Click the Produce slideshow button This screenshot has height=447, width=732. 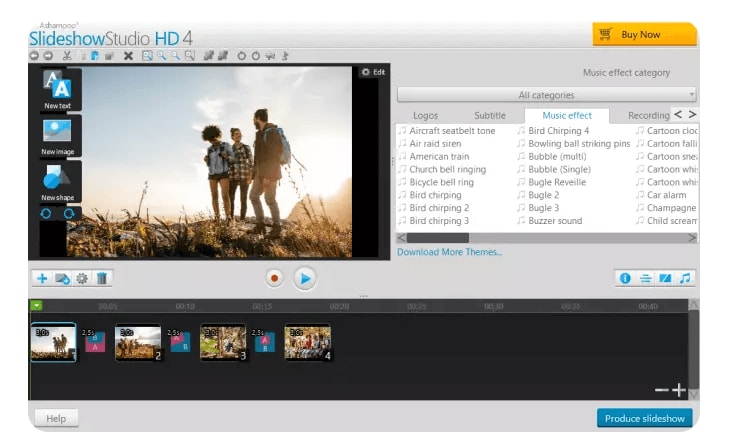pos(645,419)
